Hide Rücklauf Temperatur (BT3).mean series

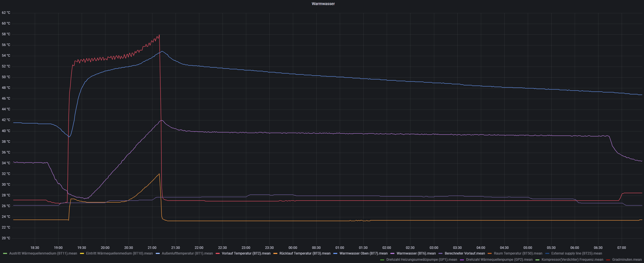point(305,253)
